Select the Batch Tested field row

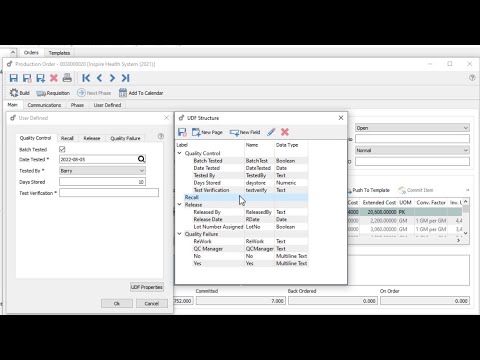250,161
